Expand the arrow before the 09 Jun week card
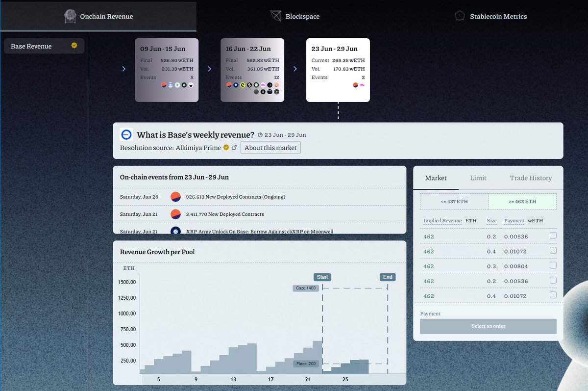The height and width of the screenshot is (391, 588). pos(124,69)
